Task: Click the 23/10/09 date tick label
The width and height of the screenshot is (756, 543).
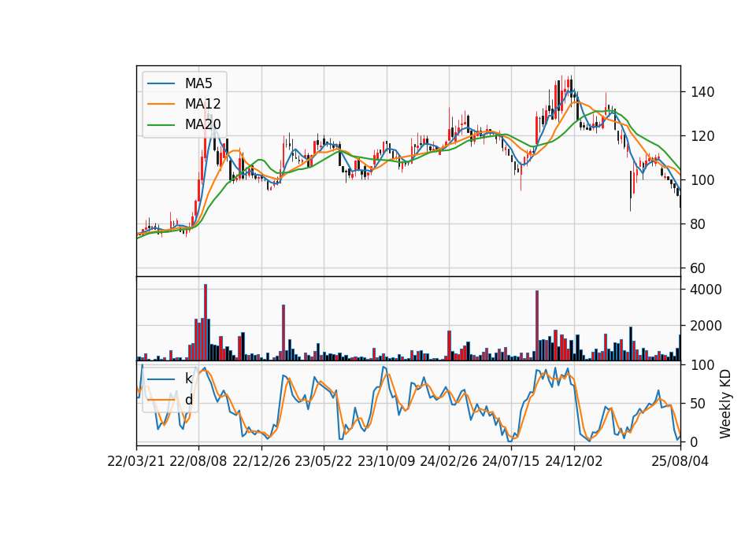Action: [x=386, y=461]
